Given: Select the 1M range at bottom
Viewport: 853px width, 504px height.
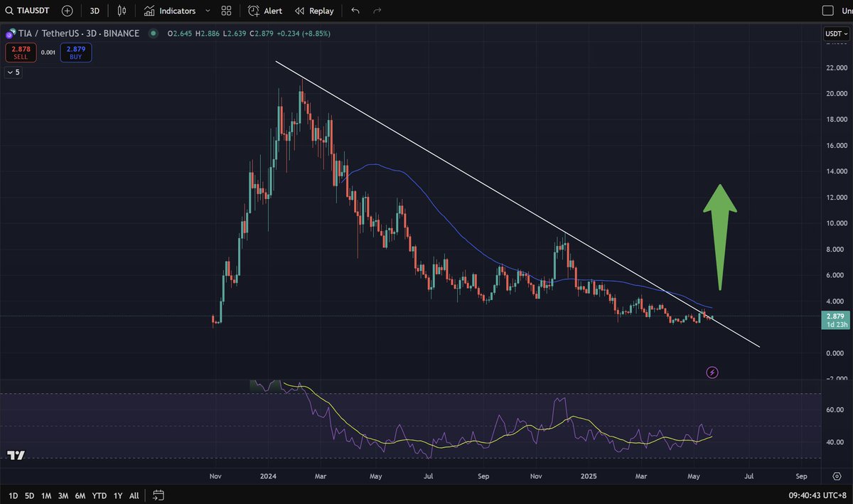Looking at the screenshot, I should (45, 495).
